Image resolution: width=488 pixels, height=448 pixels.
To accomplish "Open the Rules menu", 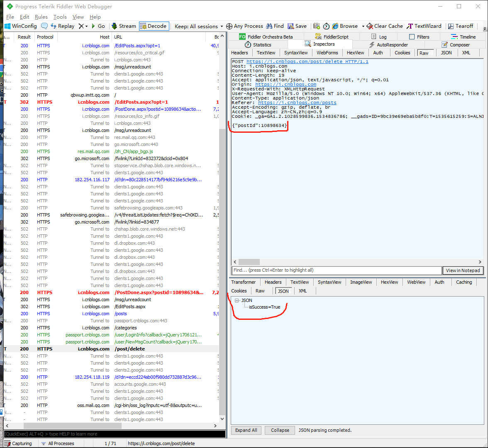I will click(41, 17).
